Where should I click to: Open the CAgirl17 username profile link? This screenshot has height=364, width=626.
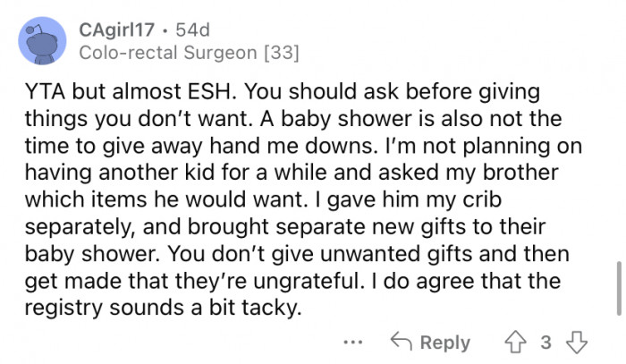coord(117,30)
